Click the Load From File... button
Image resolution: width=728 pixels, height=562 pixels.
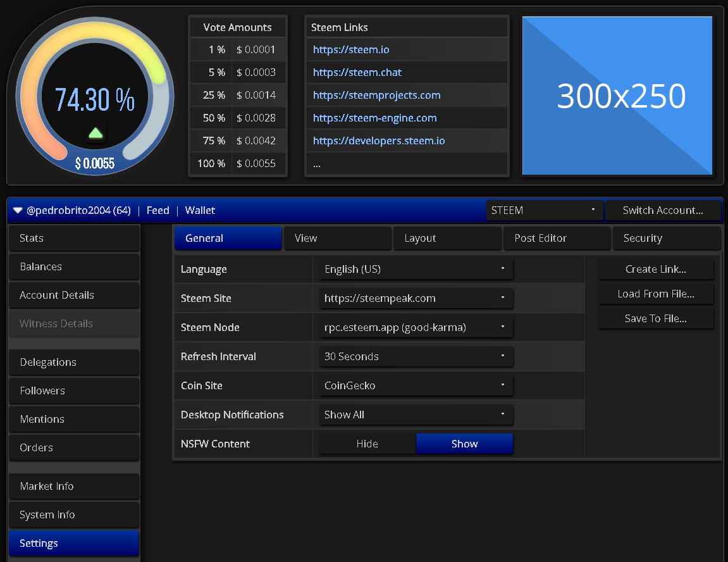655,294
